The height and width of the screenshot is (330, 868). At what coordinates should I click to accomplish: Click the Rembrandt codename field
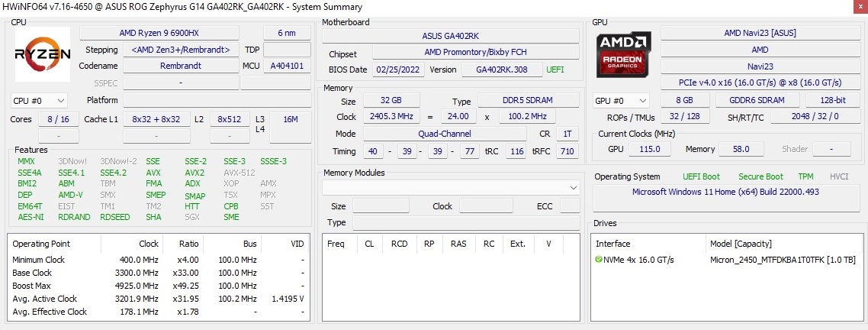(180, 66)
